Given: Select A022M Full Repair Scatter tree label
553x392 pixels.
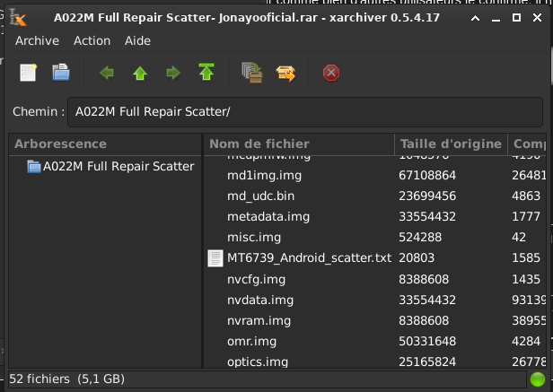Looking at the screenshot, I should pos(118,166).
